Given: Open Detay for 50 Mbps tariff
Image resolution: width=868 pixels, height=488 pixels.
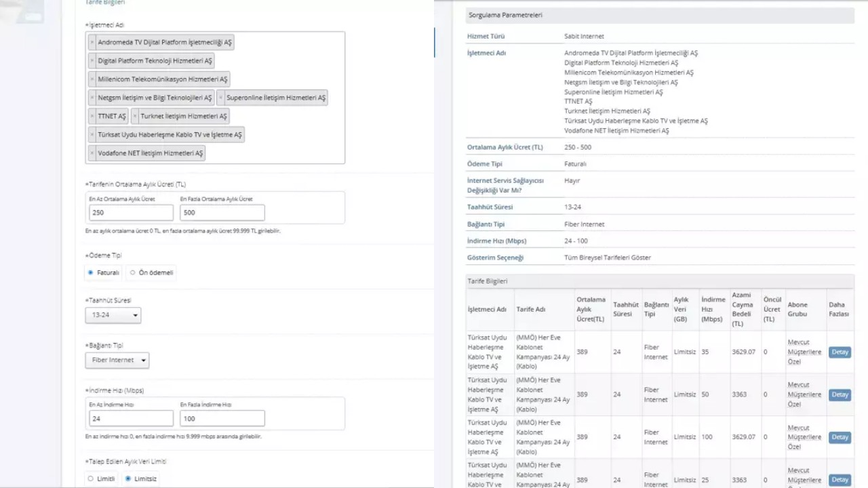Looking at the screenshot, I should (x=840, y=394).
